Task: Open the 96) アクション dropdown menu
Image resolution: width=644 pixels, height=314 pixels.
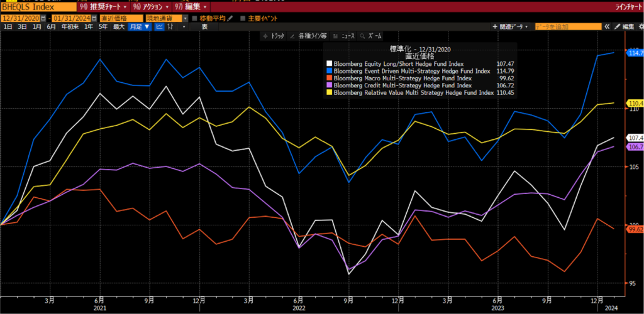Action: 152,7
